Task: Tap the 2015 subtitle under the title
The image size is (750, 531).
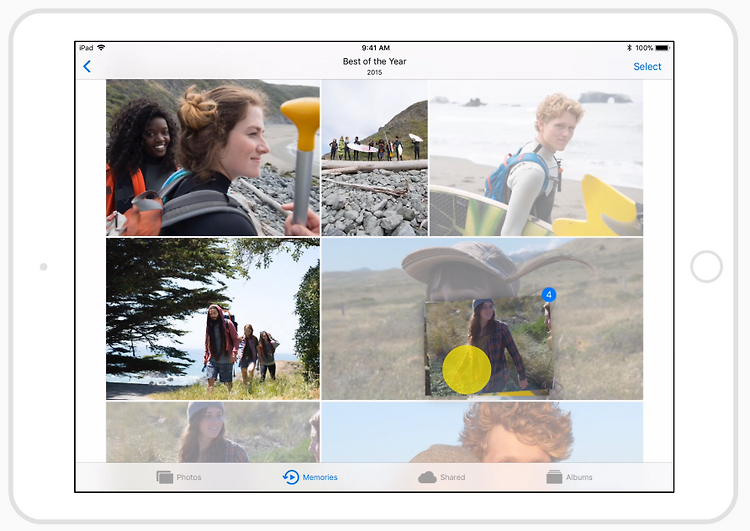Action: click(x=375, y=72)
